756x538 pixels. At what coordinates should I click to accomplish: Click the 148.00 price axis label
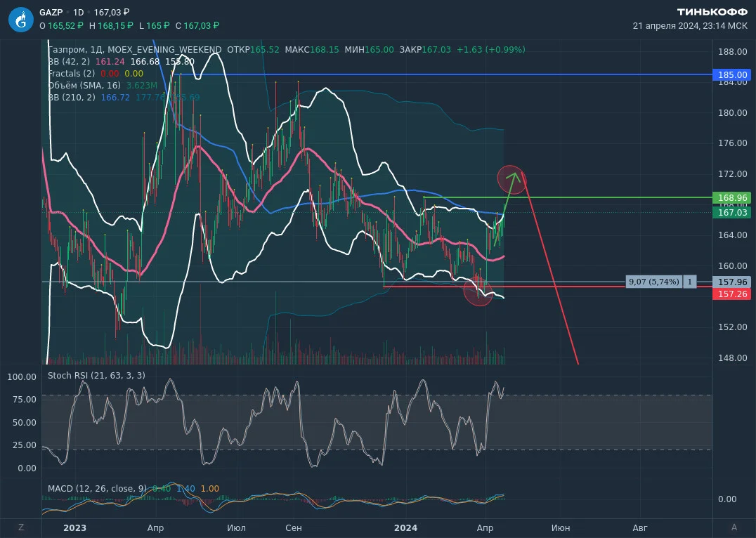pyautogui.click(x=732, y=357)
